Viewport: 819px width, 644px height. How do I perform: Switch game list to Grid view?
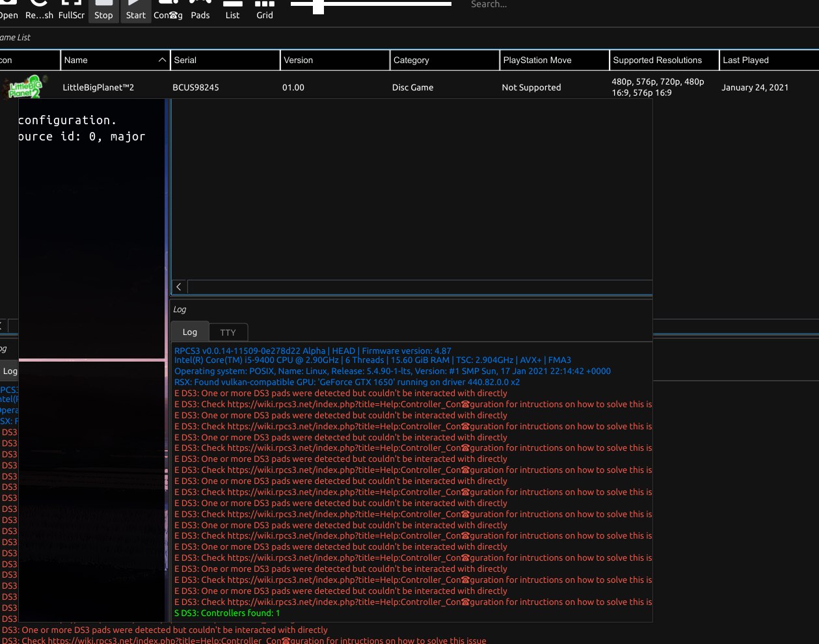(x=265, y=10)
